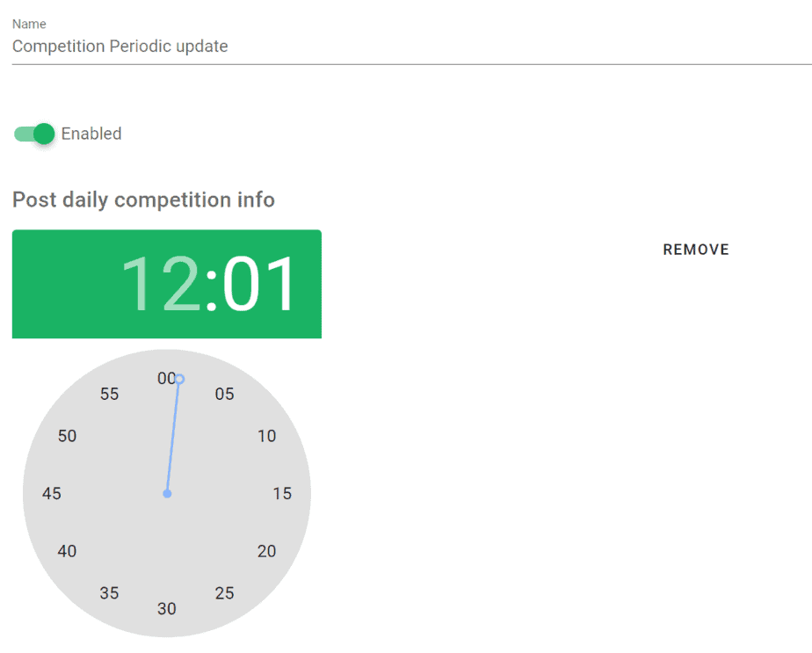
Task: Select the hour 12 in time header
Action: pos(160,284)
